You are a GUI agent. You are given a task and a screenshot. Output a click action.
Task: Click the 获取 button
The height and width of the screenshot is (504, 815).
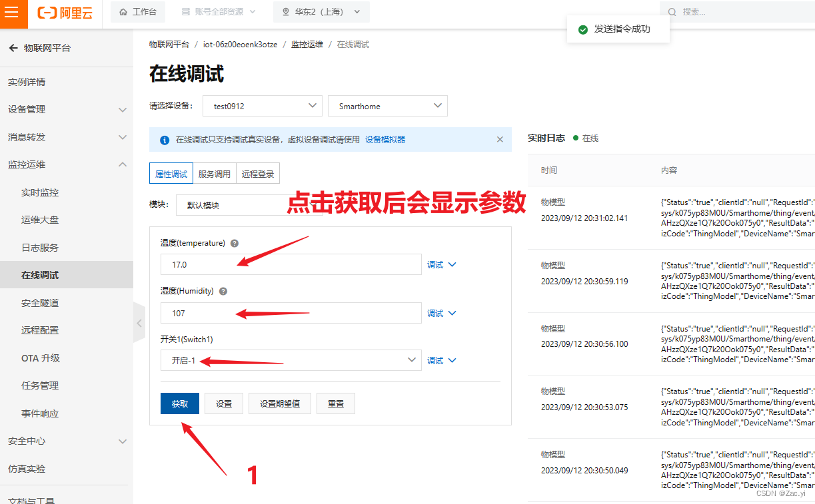click(x=179, y=403)
